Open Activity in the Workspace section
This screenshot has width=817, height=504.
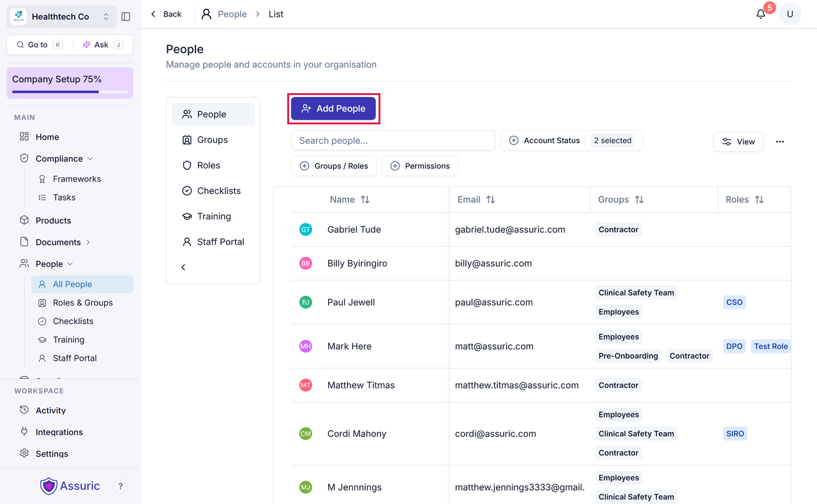(x=50, y=410)
